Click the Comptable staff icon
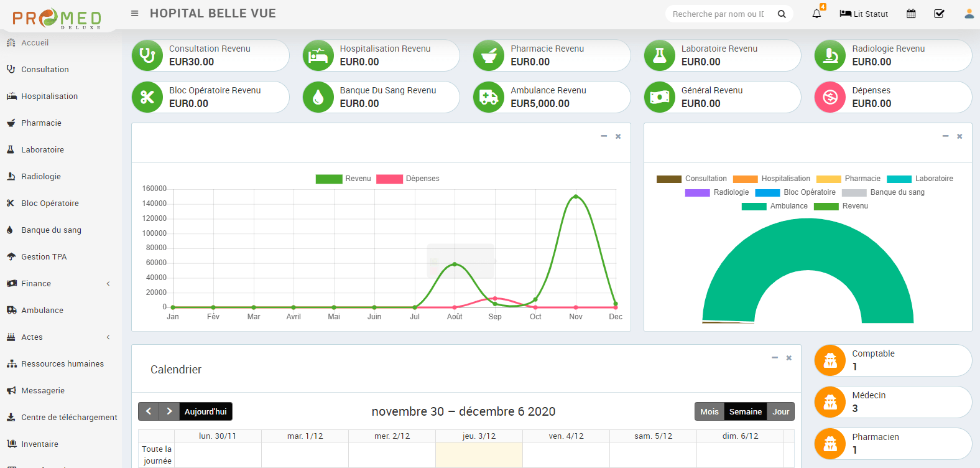Screen dimensions: 980x468 point(830,360)
